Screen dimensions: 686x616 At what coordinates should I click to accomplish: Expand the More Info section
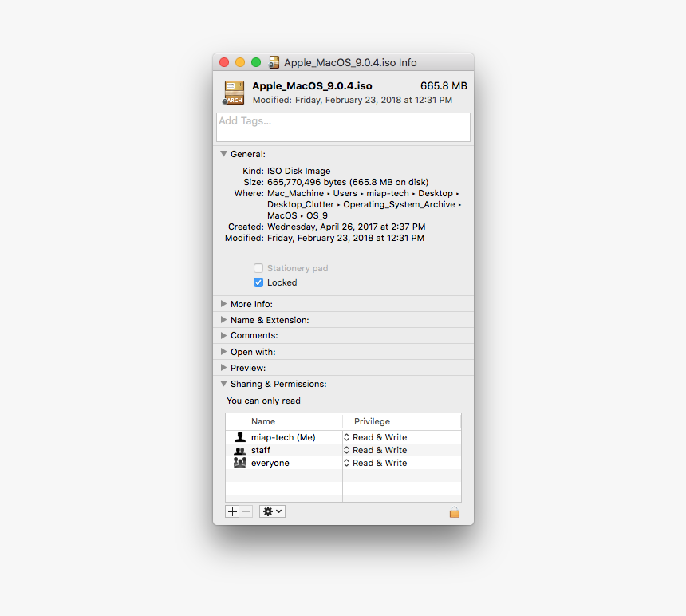(223, 304)
